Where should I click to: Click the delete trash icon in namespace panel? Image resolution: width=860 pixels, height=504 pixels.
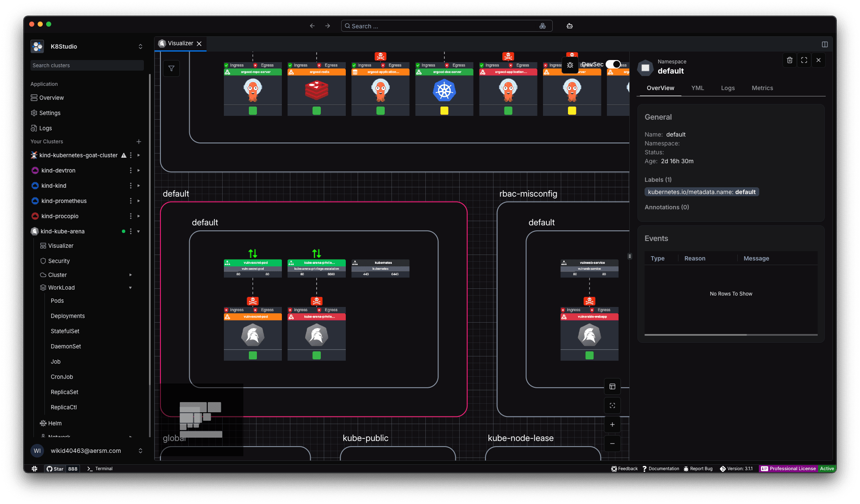click(x=790, y=60)
